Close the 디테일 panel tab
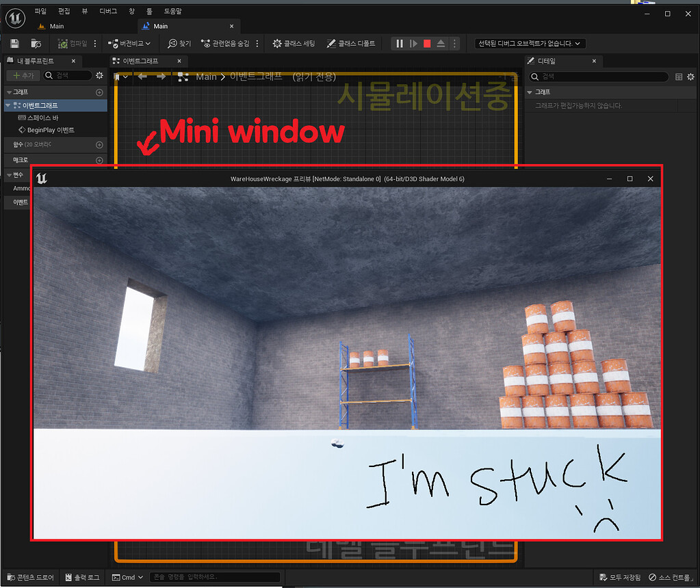 coord(594,61)
